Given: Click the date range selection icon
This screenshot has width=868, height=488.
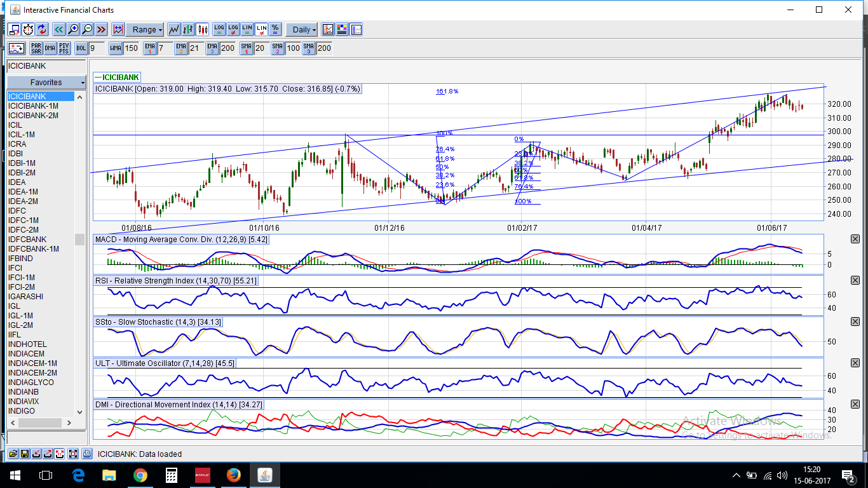Looking at the screenshot, I should point(118,29).
